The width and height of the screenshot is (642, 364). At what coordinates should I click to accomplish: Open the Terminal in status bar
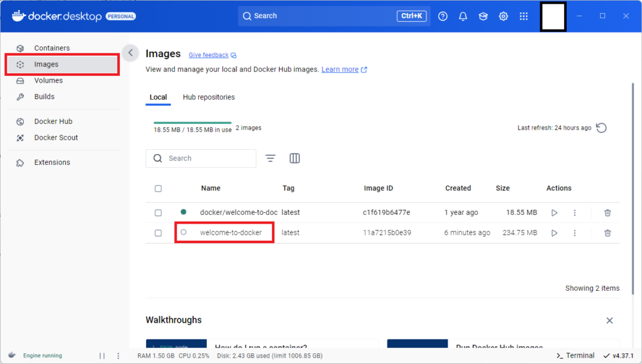pyautogui.click(x=576, y=356)
